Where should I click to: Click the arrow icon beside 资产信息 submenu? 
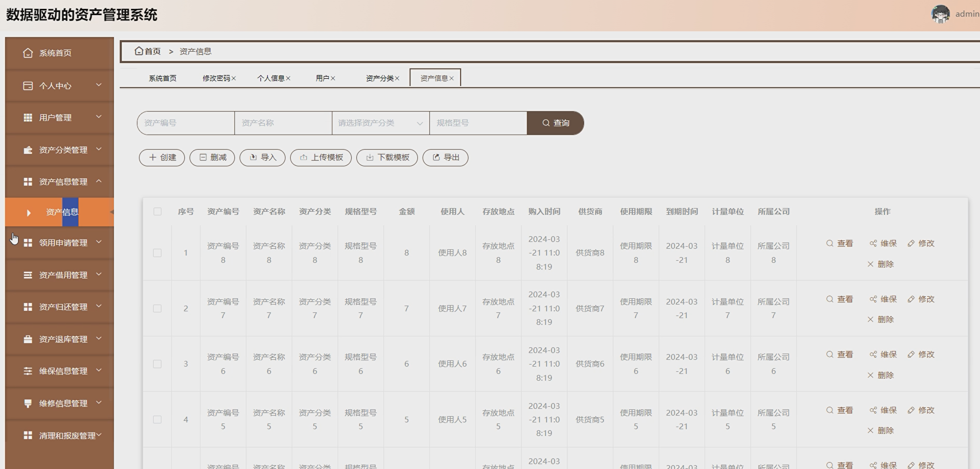29,213
